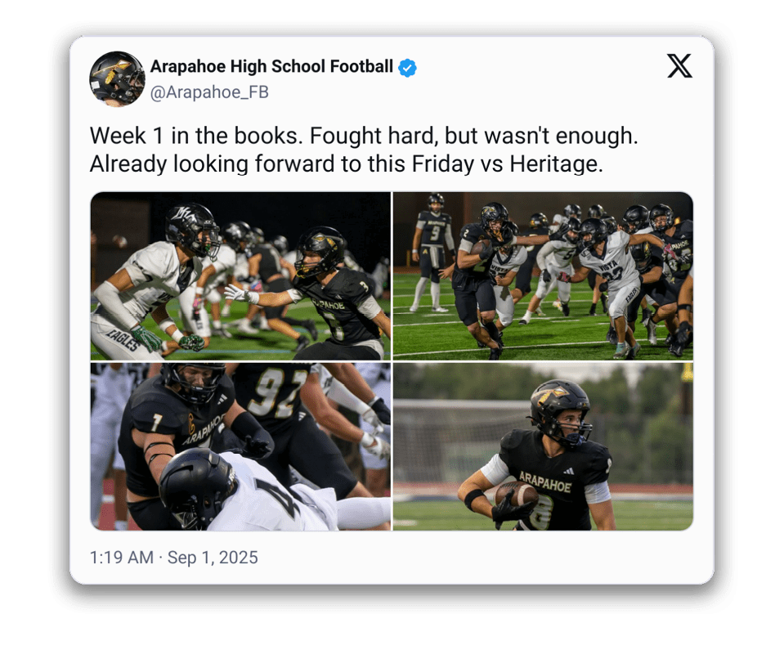The height and width of the screenshot is (672, 784).
Task: Click the ARAPAHOE text on bottom-right jersey
Action: (x=544, y=482)
